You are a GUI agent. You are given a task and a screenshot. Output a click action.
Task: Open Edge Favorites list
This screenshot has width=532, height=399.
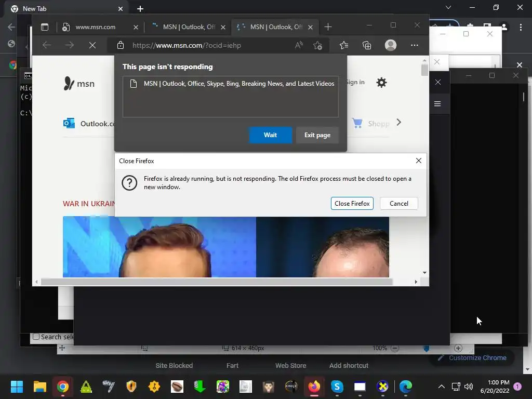pyautogui.click(x=344, y=45)
